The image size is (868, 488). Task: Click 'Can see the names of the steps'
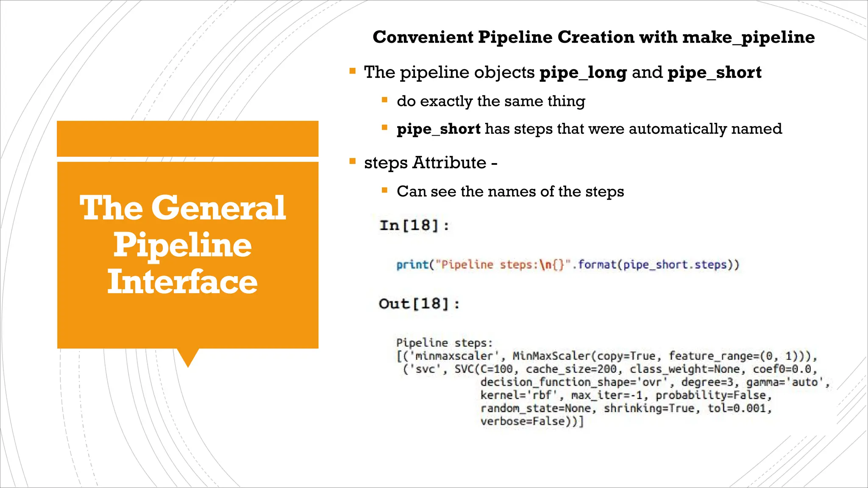[x=510, y=191]
